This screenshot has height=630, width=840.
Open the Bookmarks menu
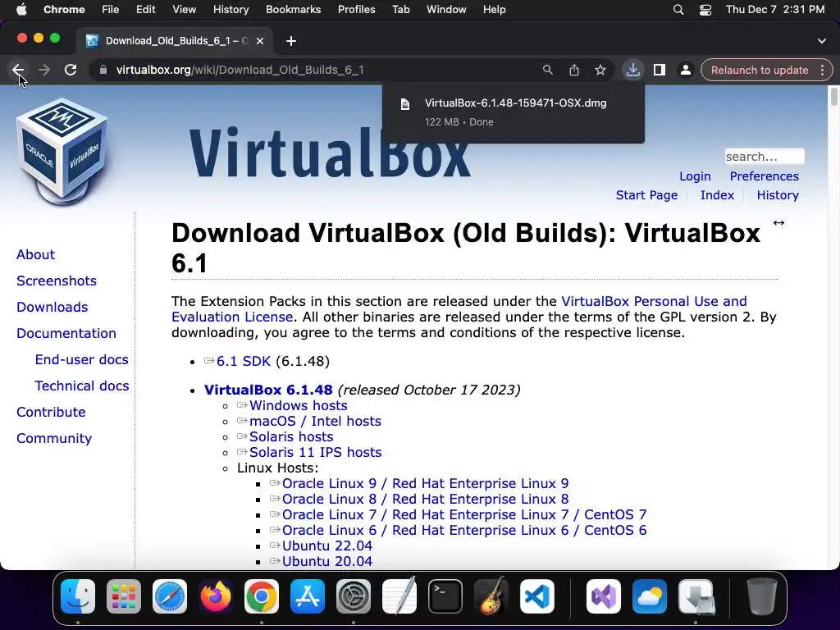[x=293, y=10]
